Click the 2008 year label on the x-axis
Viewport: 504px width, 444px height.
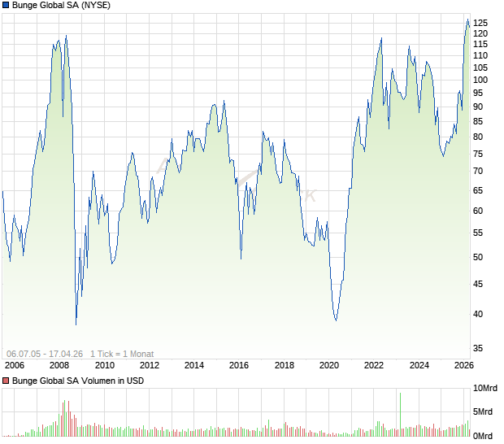coord(59,365)
